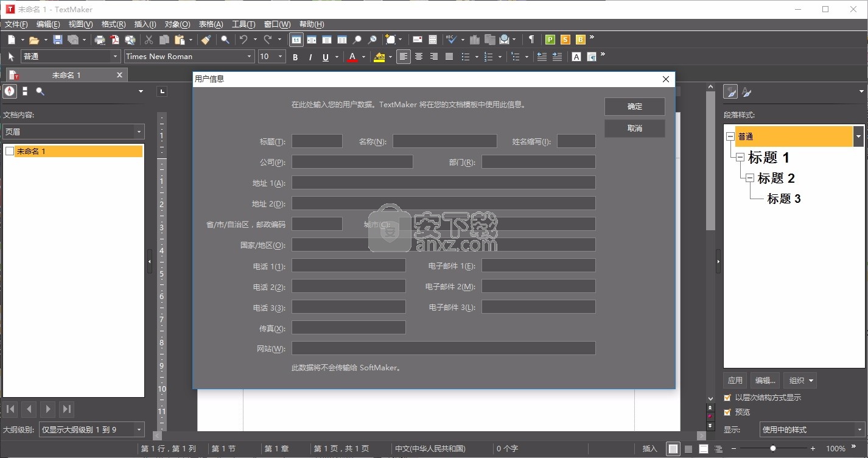The width and height of the screenshot is (868, 458).
Task: Click the New document icon
Action: click(x=12, y=40)
